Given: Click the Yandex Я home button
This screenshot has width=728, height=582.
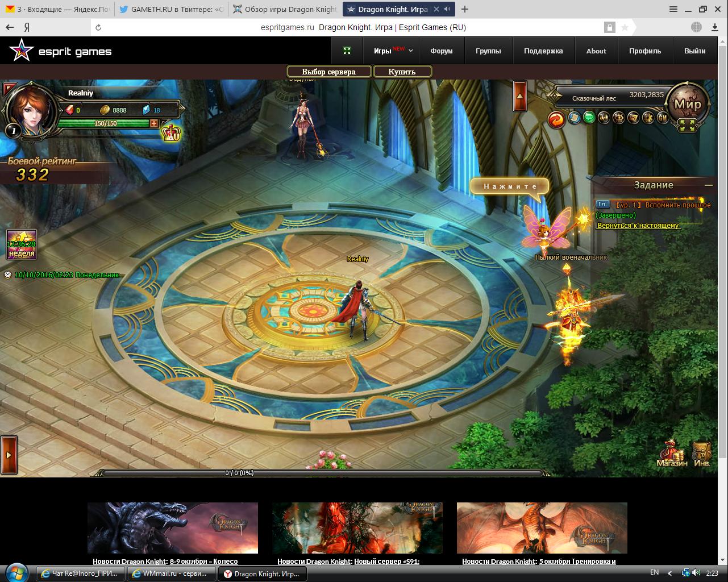Looking at the screenshot, I should pyautogui.click(x=27, y=27).
